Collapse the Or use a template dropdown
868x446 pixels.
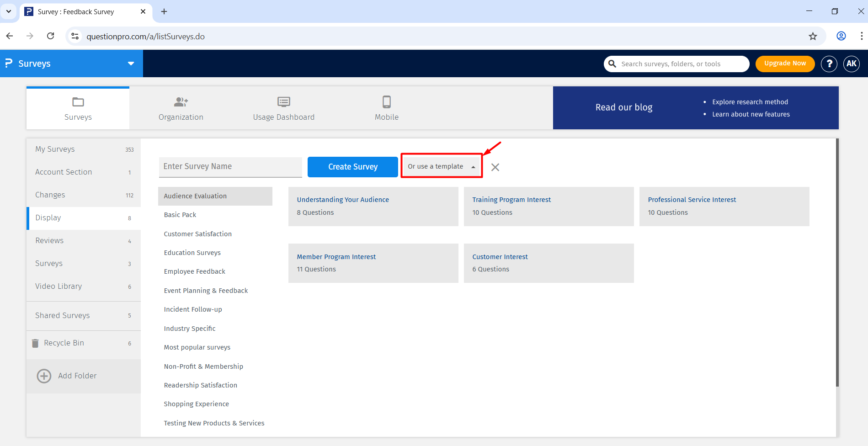pos(442,166)
